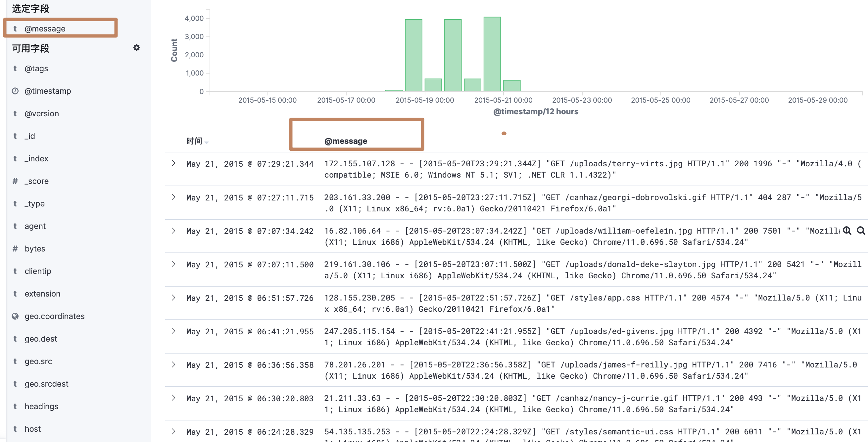Expand the 07:07:34.242 log row
The height and width of the screenshot is (442, 868).
[173, 231]
